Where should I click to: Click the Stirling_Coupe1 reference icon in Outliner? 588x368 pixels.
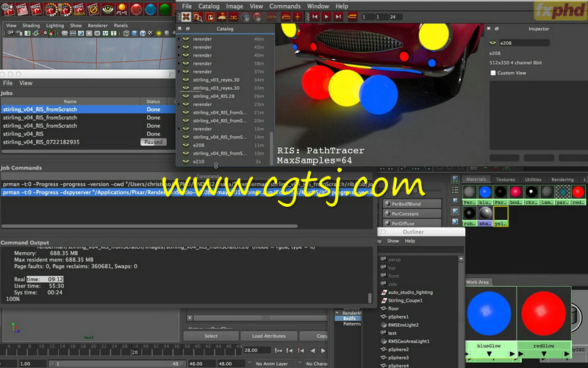384,300
